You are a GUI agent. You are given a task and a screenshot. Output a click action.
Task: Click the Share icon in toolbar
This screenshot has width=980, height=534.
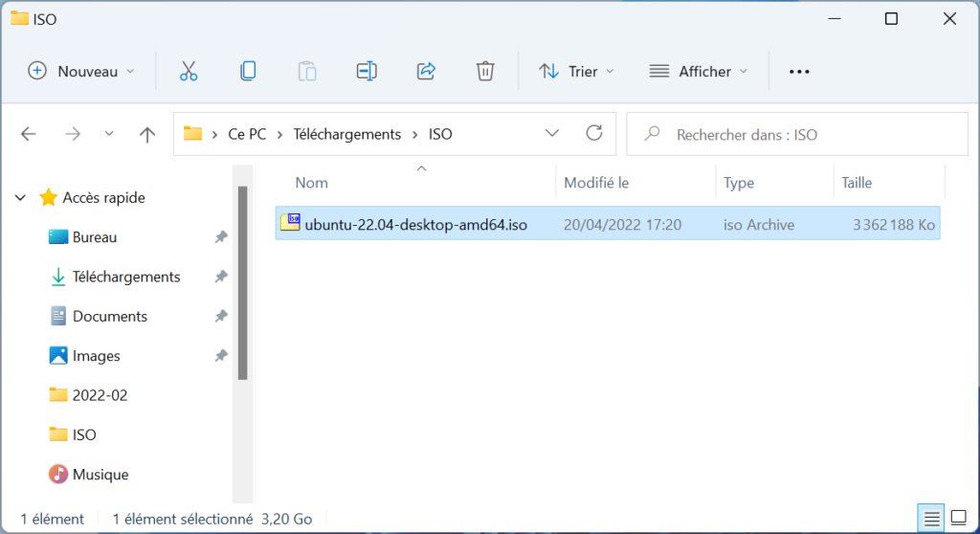pos(426,71)
